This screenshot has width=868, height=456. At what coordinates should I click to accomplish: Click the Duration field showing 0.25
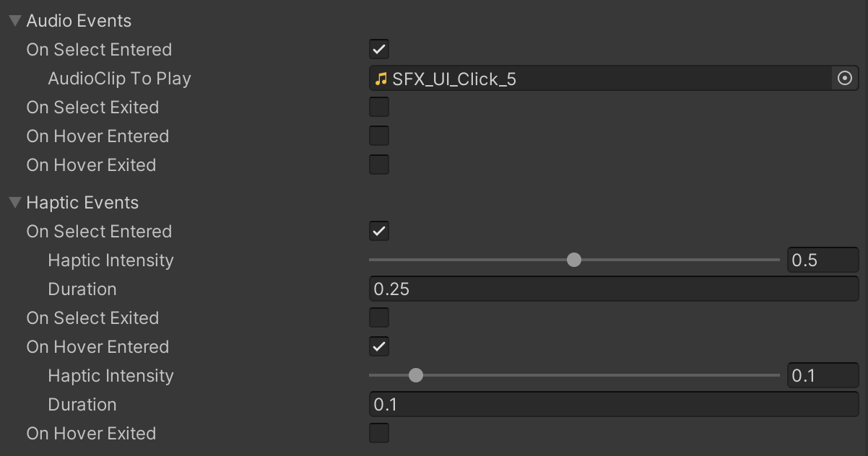pyautogui.click(x=612, y=289)
